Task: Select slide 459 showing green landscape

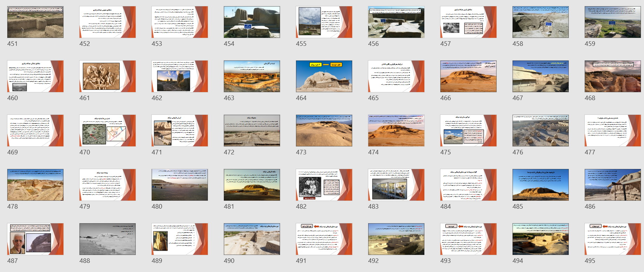Action: tap(612, 22)
